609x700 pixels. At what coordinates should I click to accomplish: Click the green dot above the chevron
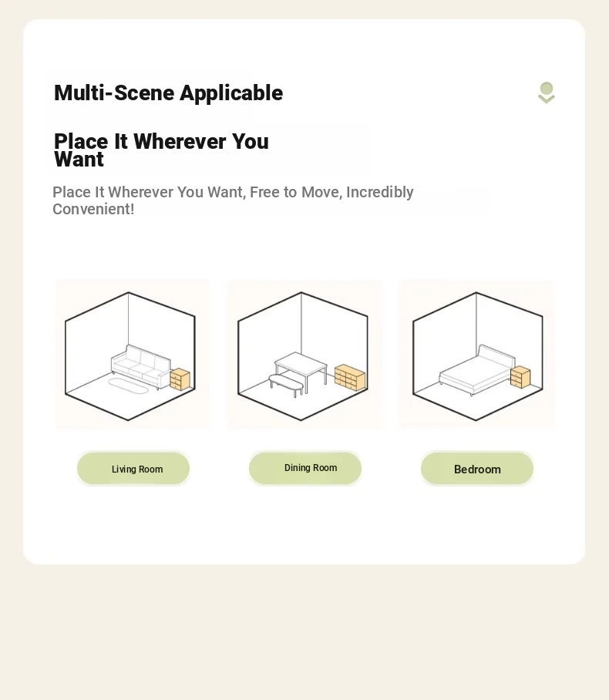coord(547,88)
